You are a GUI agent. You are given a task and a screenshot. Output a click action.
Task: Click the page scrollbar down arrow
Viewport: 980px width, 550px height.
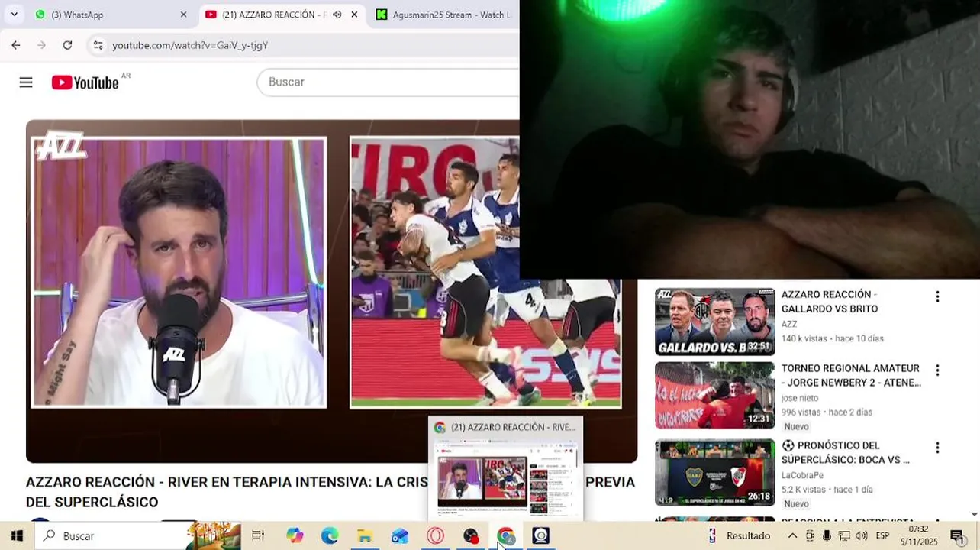pos(975,515)
